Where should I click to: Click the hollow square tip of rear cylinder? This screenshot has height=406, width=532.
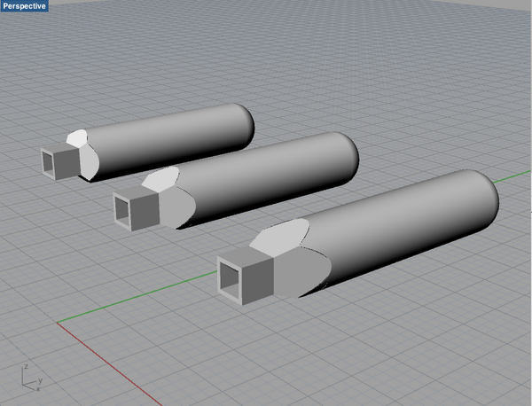click(59, 161)
